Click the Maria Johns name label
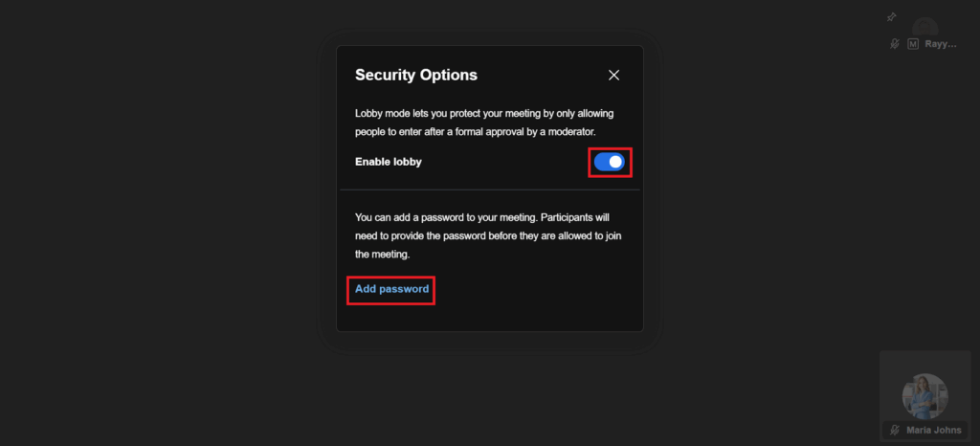 933,431
